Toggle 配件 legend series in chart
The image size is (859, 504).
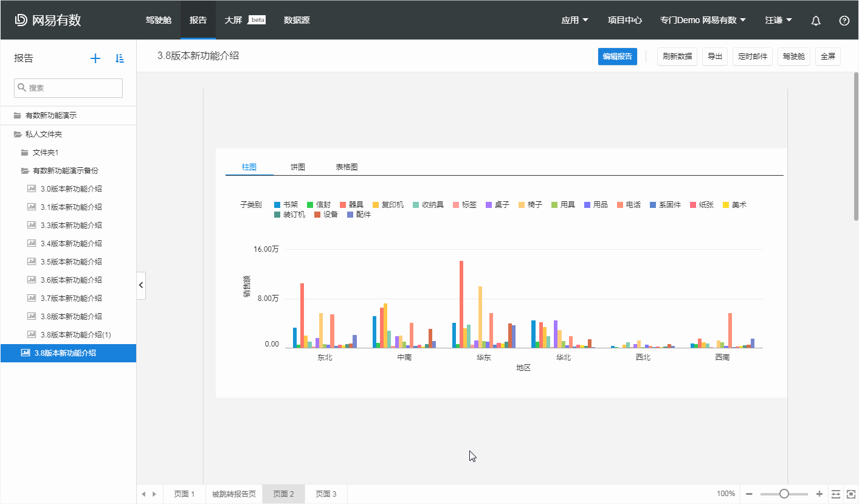[359, 215]
